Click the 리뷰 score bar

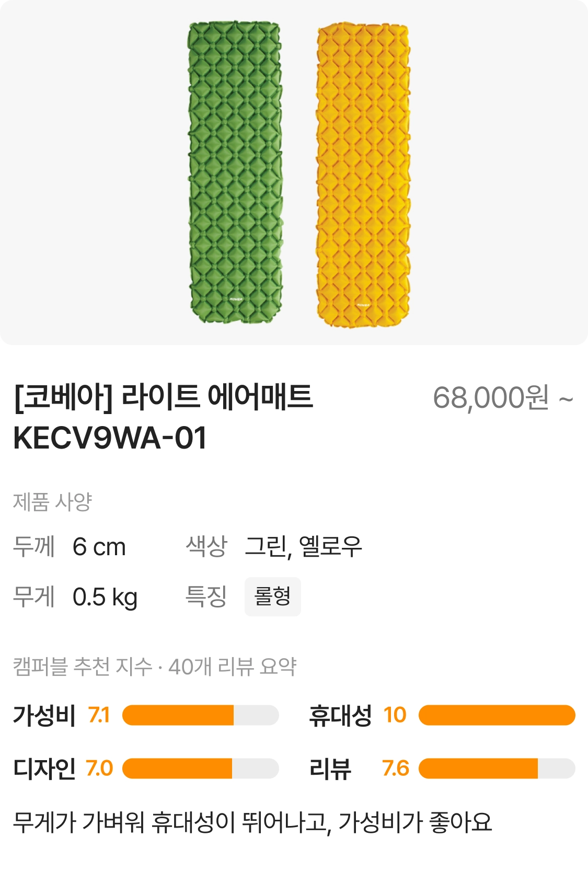(497, 768)
